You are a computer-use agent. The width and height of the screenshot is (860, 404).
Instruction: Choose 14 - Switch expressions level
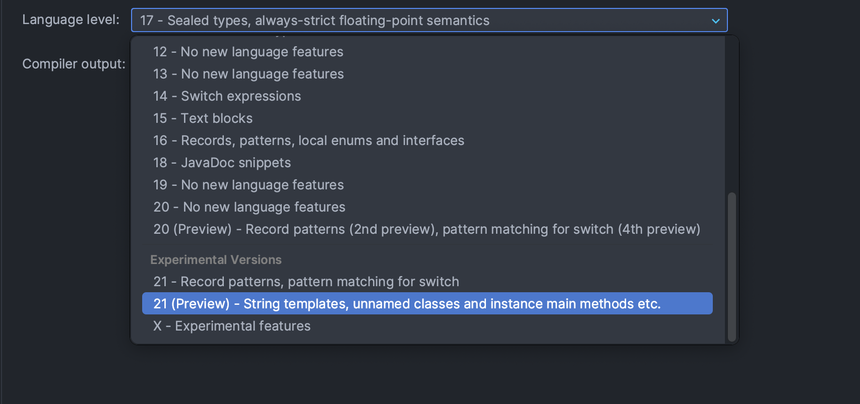(x=227, y=96)
